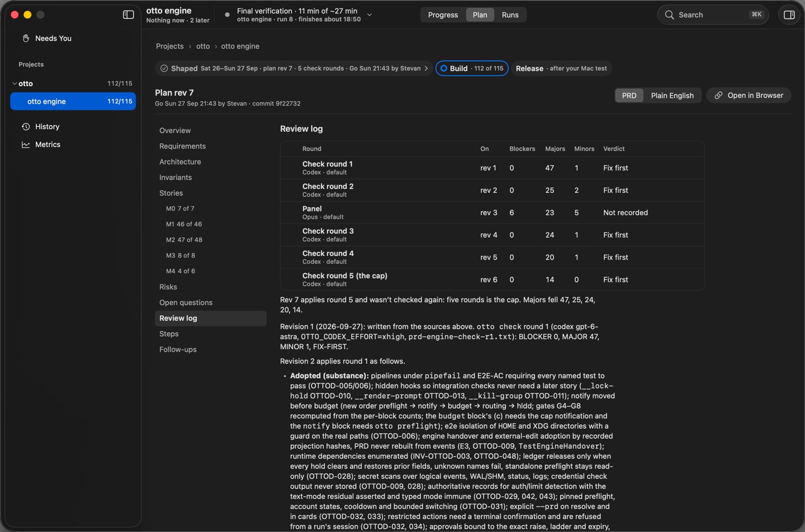
Task: Go to Risks section
Action: [210, 287]
